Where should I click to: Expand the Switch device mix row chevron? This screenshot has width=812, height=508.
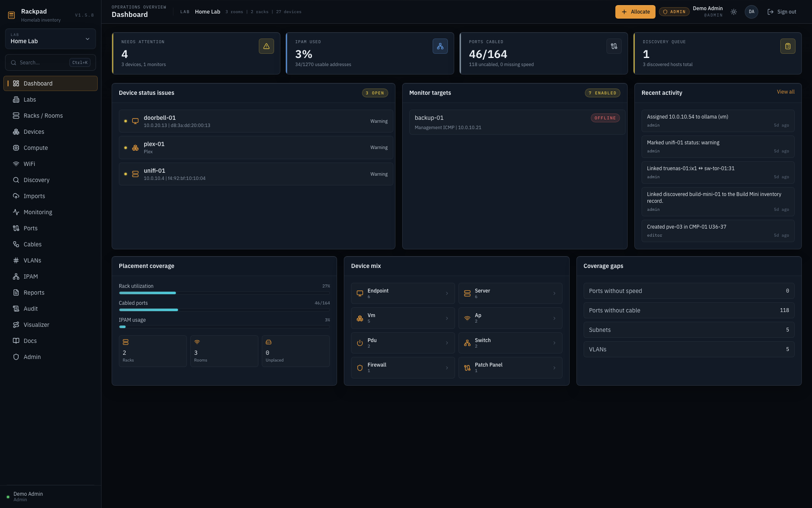[x=554, y=343]
